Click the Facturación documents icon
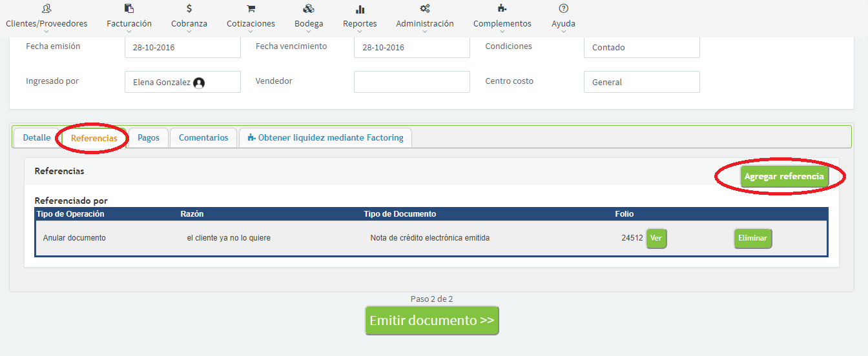 [129, 9]
